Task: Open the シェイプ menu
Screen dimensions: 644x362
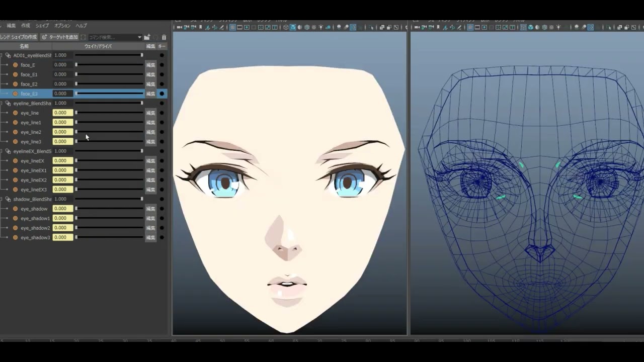Action: [42, 26]
